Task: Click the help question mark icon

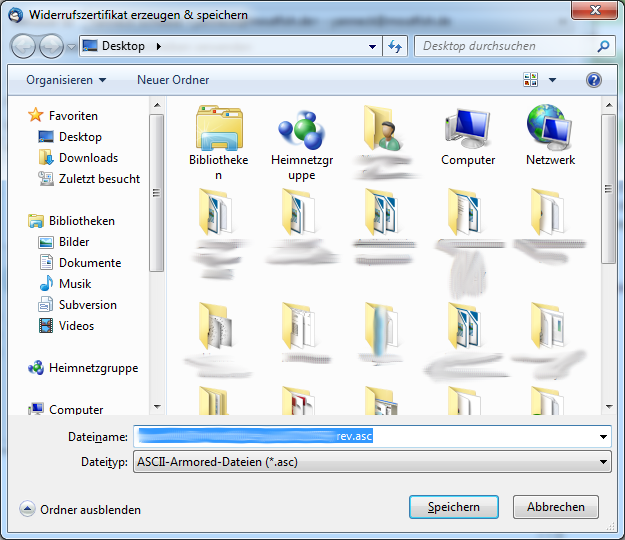Action: click(x=593, y=80)
